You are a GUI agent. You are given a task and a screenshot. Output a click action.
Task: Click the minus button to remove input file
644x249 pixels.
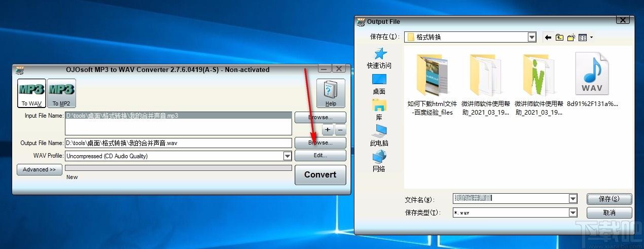click(340, 130)
